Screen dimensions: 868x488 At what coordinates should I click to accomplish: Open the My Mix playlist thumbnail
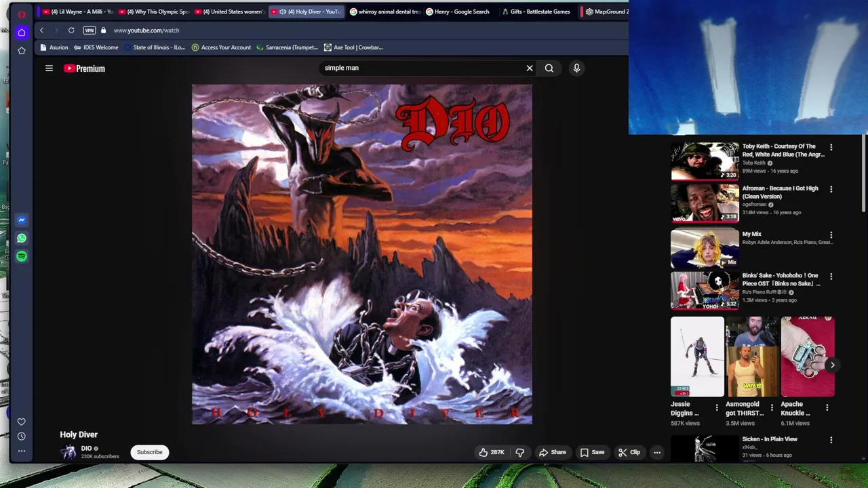pyautogui.click(x=705, y=248)
